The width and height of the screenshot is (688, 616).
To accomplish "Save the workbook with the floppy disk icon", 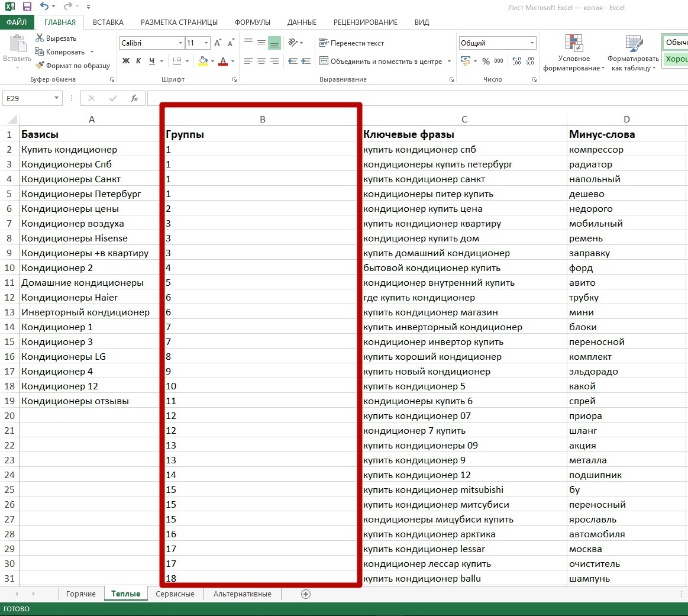I will pyautogui.click(x=27, y=7).
